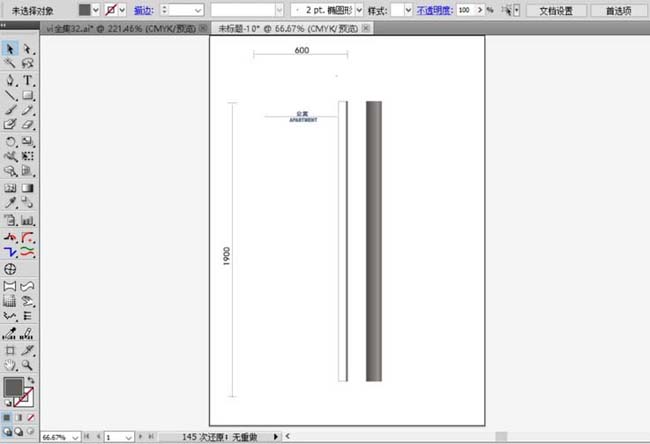This screenshot has width=650, height=444.
Task: Select the Pen tool
Action: tap(10, 80)
